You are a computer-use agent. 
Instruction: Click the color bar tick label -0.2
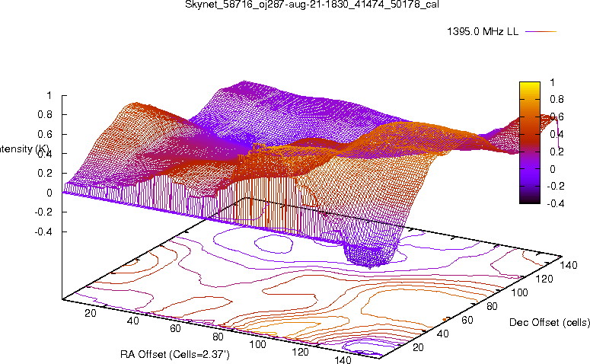point(556,187)
